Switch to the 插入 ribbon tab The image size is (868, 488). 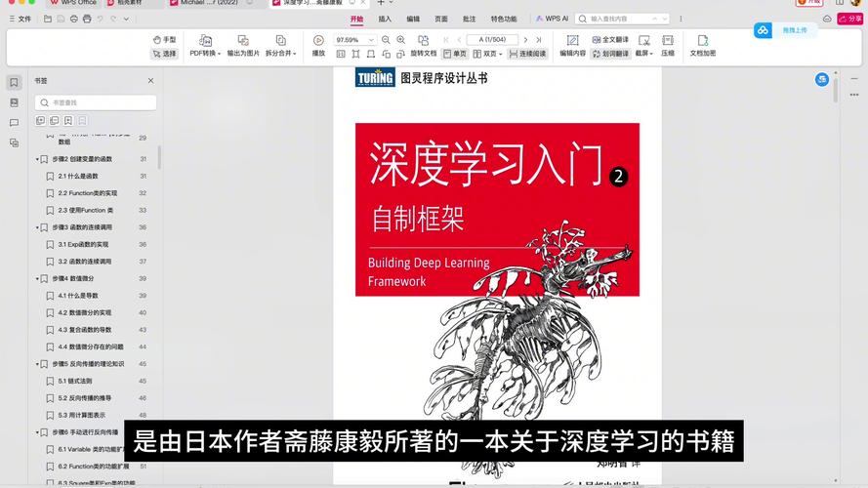(385, 19)
